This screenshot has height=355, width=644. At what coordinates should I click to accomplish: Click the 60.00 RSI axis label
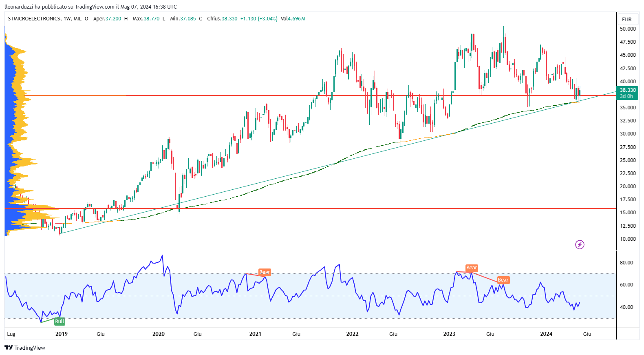[626, 284]
